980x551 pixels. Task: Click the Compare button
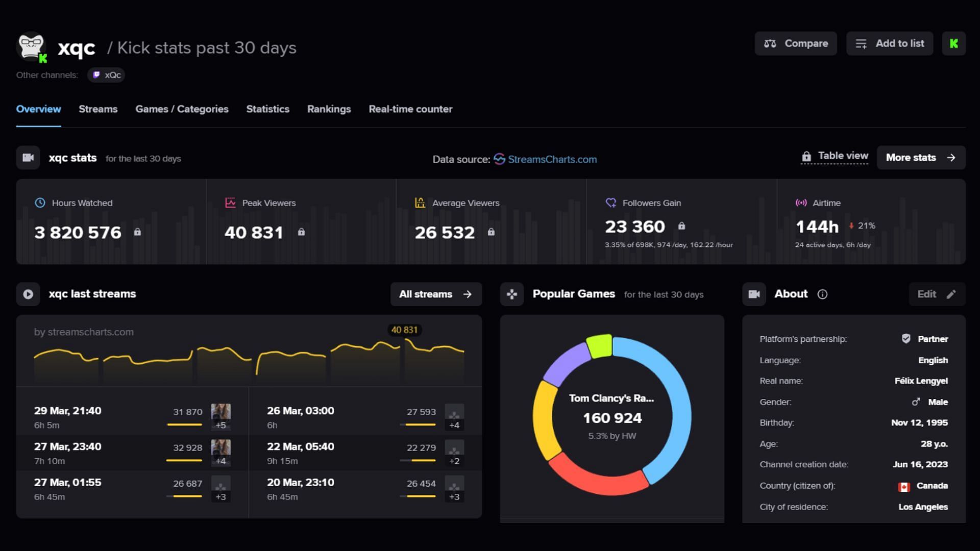coord(796,43)
